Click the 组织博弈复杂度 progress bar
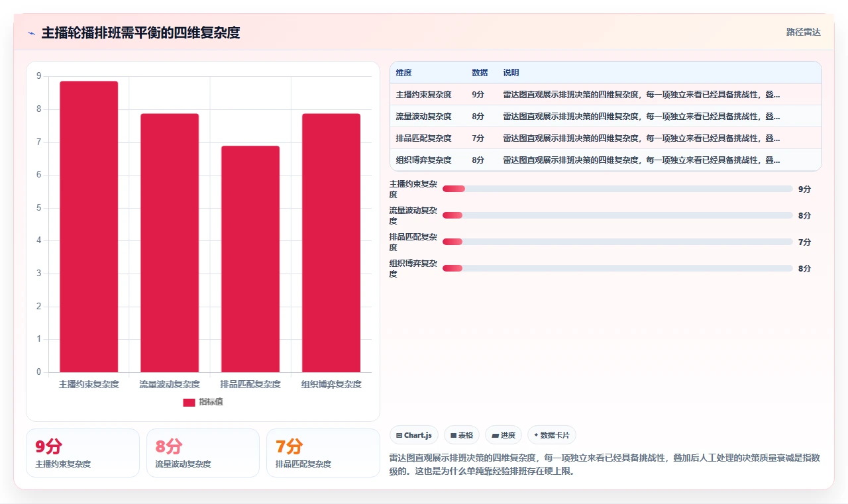 tap(617, 268)
